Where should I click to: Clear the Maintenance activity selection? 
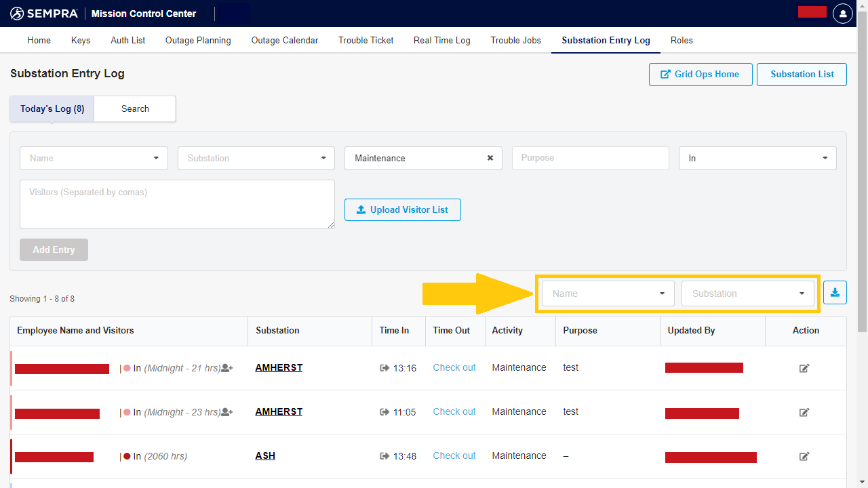point(490,158)
